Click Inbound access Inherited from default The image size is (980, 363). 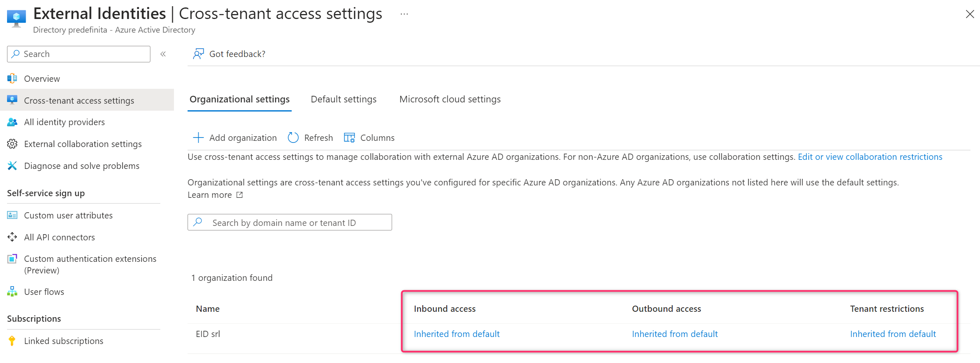click(457, 334)
